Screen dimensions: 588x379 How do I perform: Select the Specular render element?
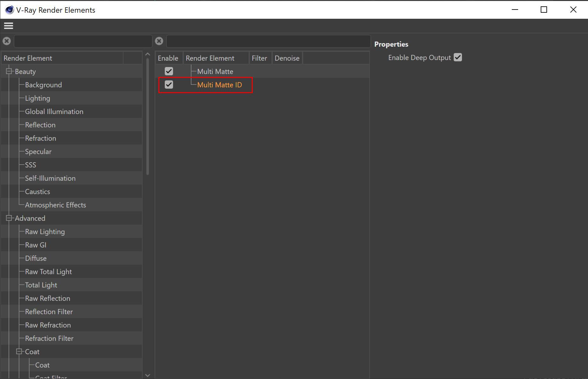click(38, 152)
